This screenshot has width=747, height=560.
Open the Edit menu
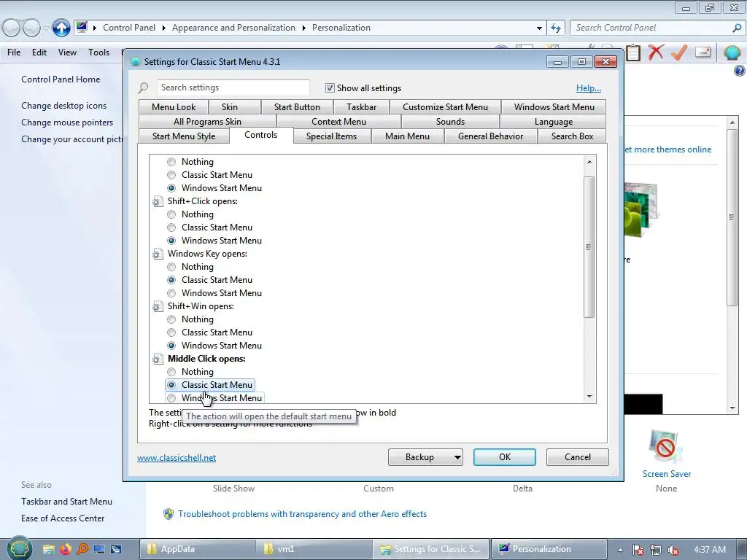coord(39,52)
